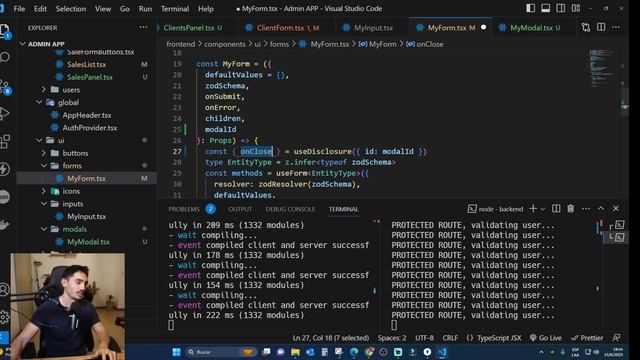Open the Run and Debug view
640x360 pixels.
coord(4,113)
